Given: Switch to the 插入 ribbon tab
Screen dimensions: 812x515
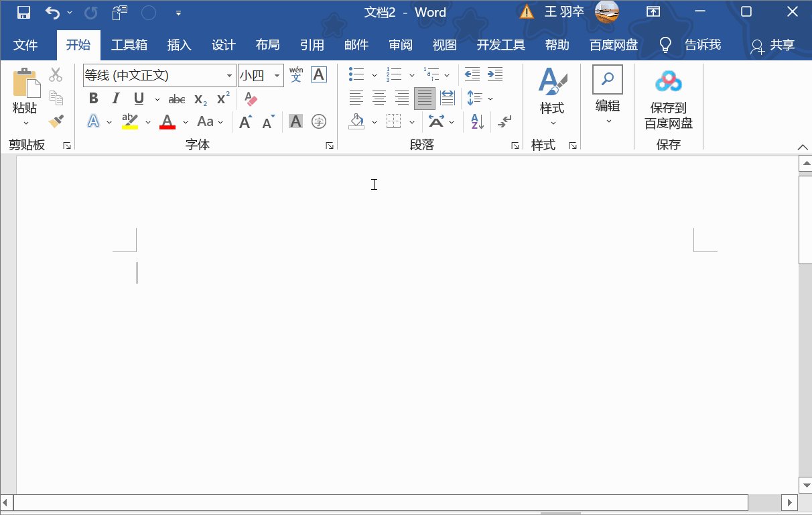Looking at the screenshot, I should pos(178,45).
